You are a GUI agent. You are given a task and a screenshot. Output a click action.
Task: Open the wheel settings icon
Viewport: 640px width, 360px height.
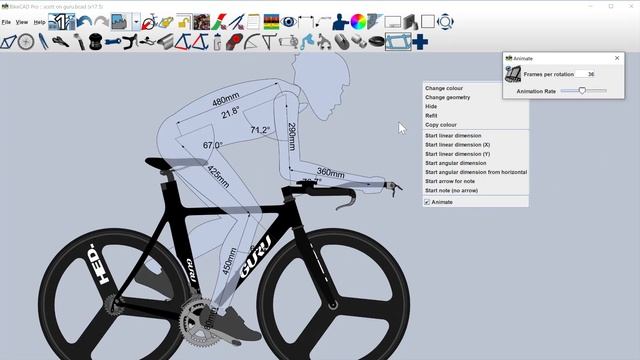pos(26,42)
